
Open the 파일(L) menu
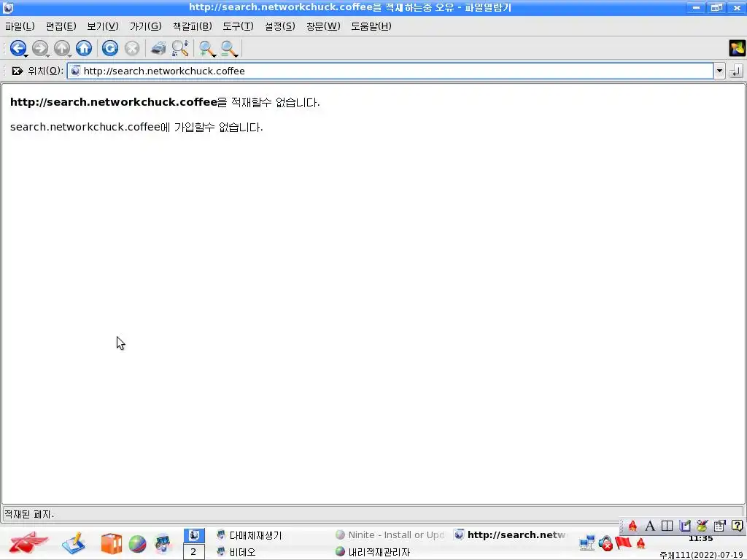20,26
